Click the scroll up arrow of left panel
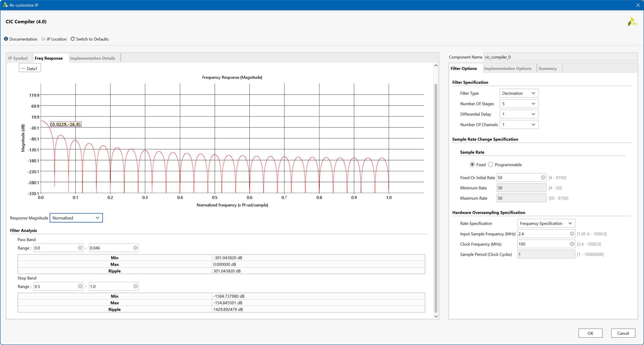Screen dimensions: 644x345 pyautogui.click(x=436, y=65)
